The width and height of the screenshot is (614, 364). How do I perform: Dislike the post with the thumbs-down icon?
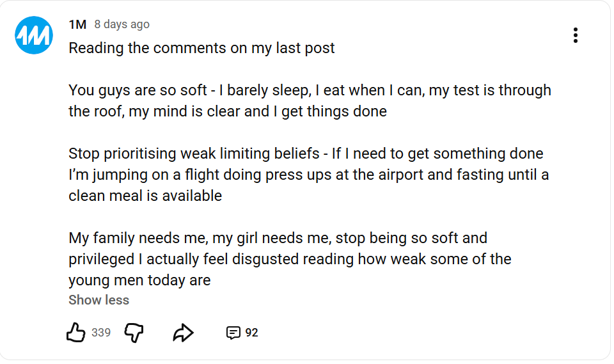coord(134,332)
